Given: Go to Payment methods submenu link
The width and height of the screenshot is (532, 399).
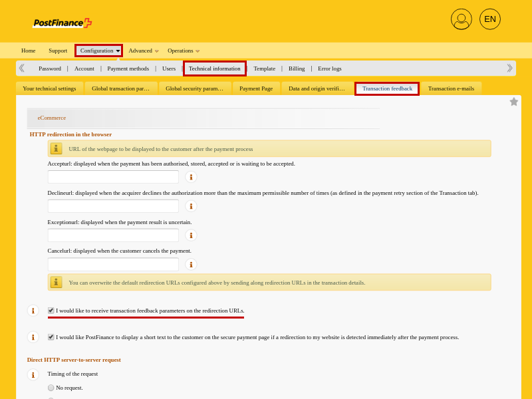Looking at the screenshot, I should point(128,68).
